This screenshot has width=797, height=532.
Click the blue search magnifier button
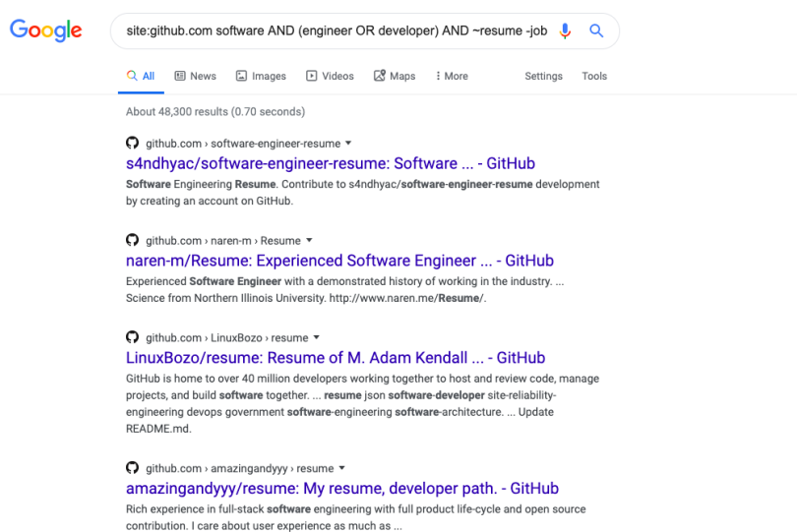[x=596, y=31]
